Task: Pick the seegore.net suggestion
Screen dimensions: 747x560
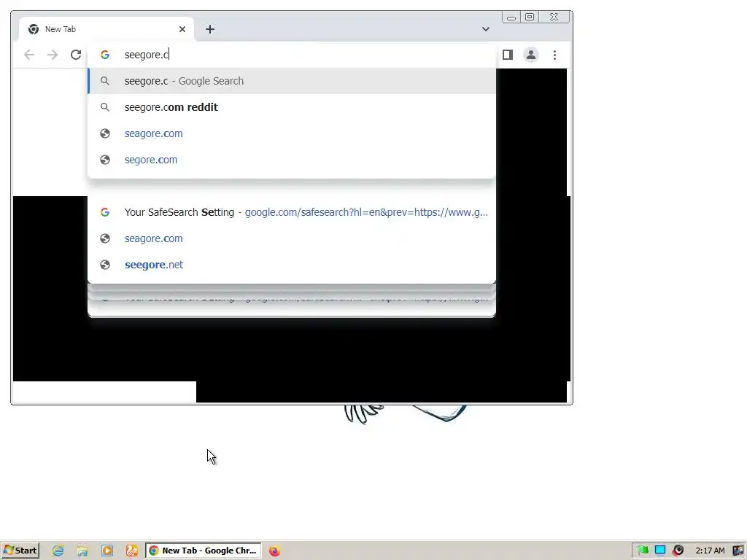Action: click(292, 264)
